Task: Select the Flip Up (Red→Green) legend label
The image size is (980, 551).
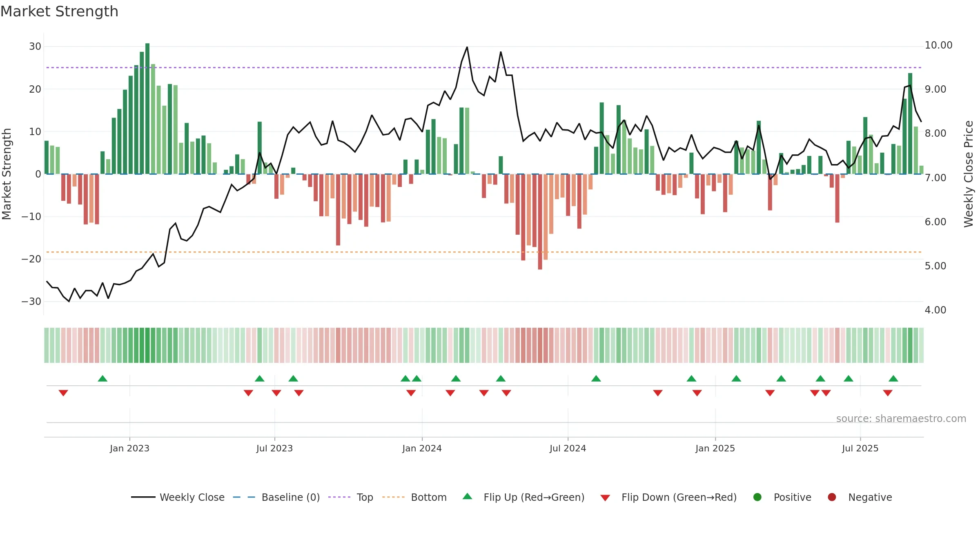Action: point(534,497)
